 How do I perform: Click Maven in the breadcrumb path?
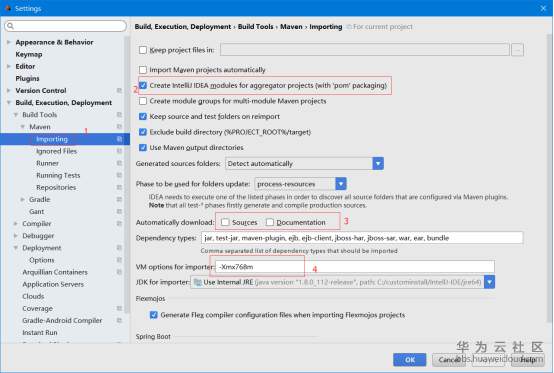coord(291,26)
